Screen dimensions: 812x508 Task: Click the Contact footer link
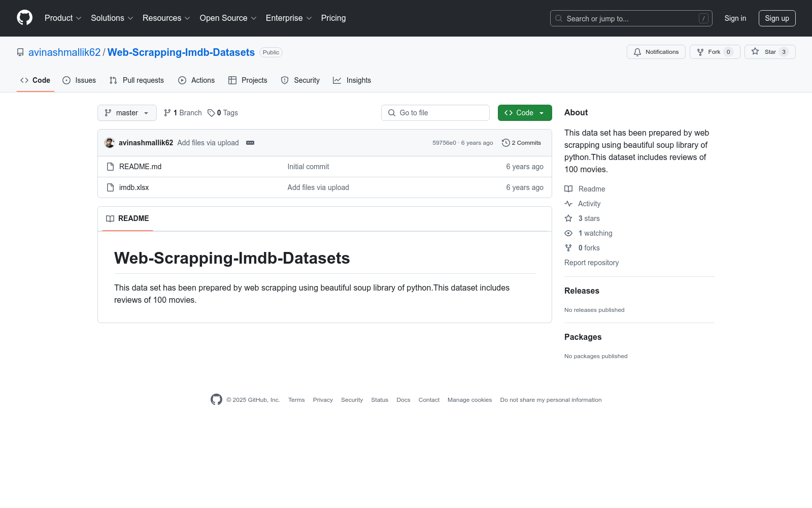coord(429,400)
